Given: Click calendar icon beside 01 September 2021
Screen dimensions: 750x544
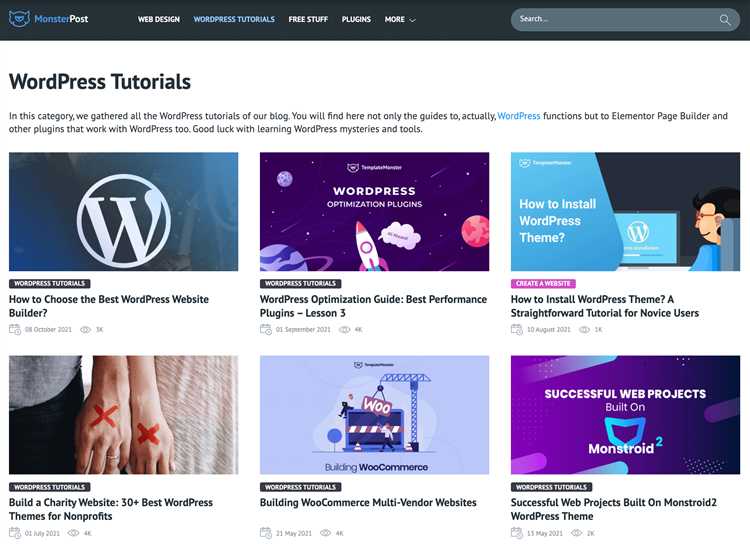Looking at the screenshot, I should (265, 329).
